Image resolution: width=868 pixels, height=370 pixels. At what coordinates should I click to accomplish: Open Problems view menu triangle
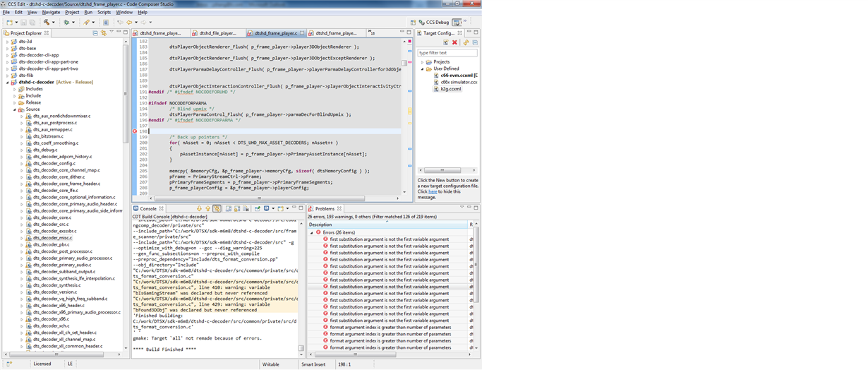pos(462,207)
